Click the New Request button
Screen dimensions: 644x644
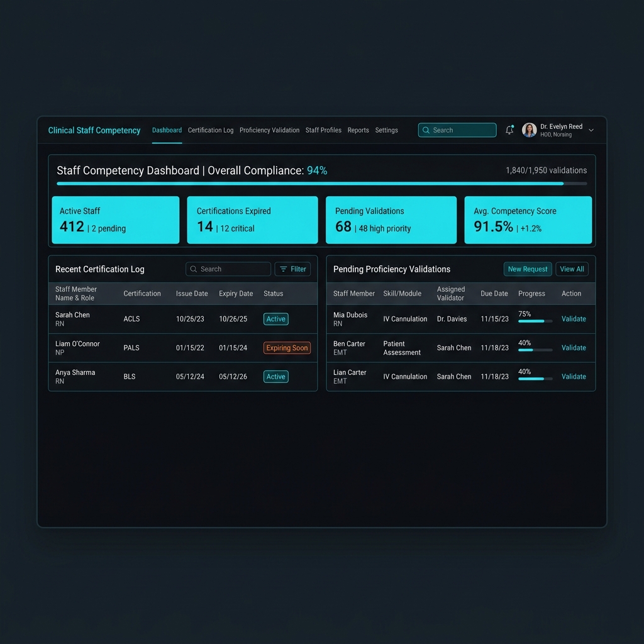point(528,269)
